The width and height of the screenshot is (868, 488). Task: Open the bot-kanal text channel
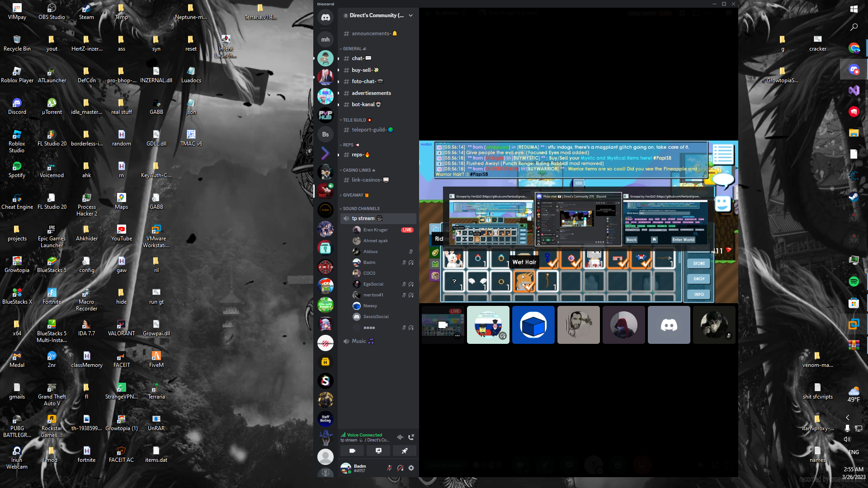point(363,104)
